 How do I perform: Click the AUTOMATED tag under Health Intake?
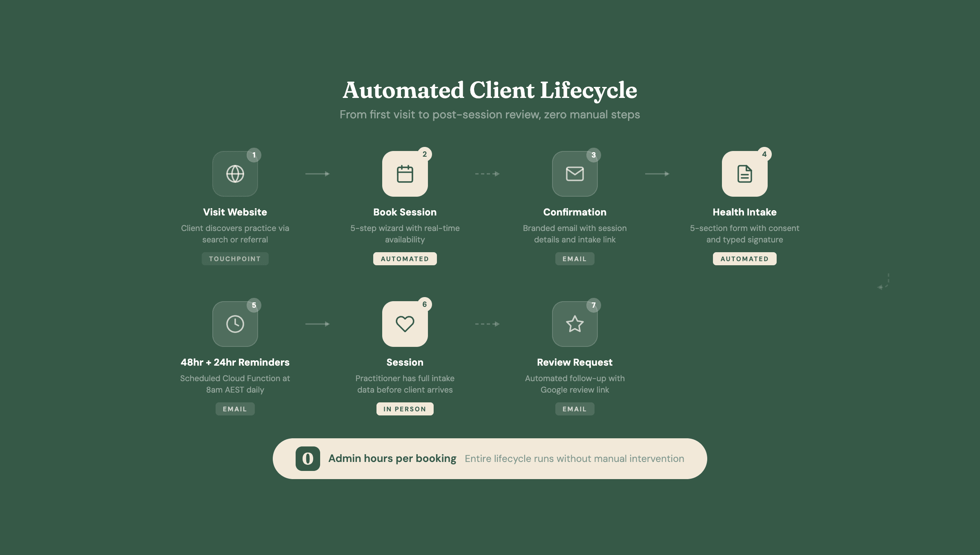[745, 259]
